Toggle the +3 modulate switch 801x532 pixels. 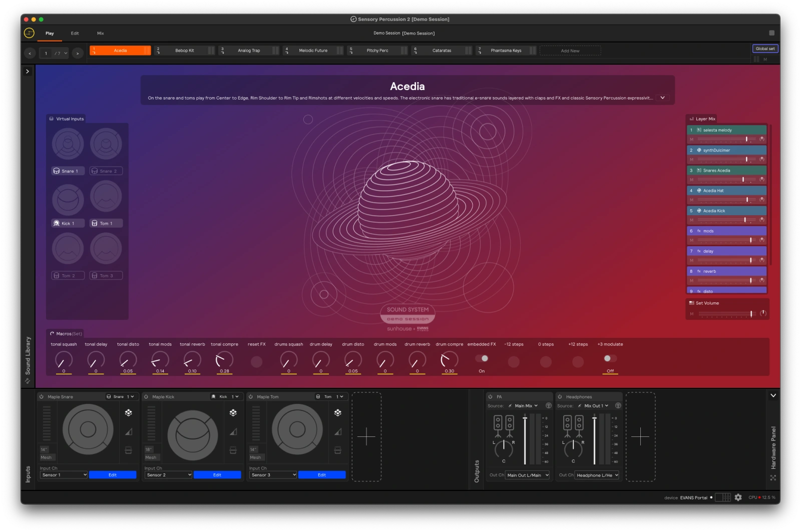pos(610,359)
